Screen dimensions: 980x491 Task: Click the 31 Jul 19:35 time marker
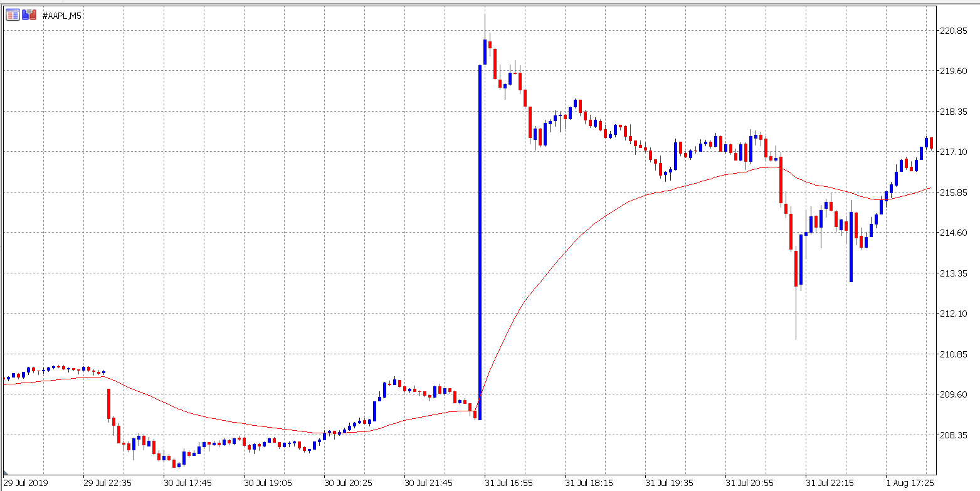click(x=669, y=483)
